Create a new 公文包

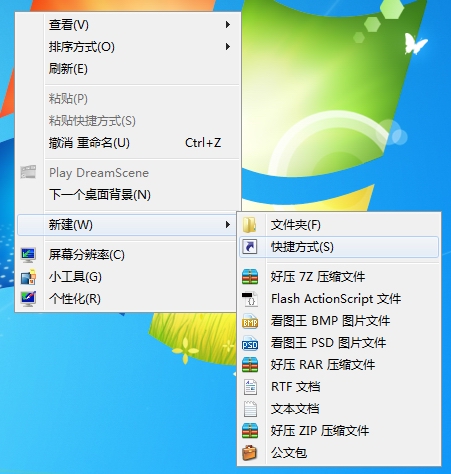[x=339, y=453]
